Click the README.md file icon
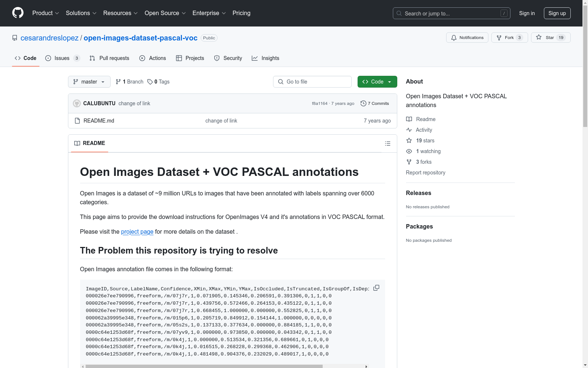The width and height of the screenshot is (588, 368). (x=77, y=121)
